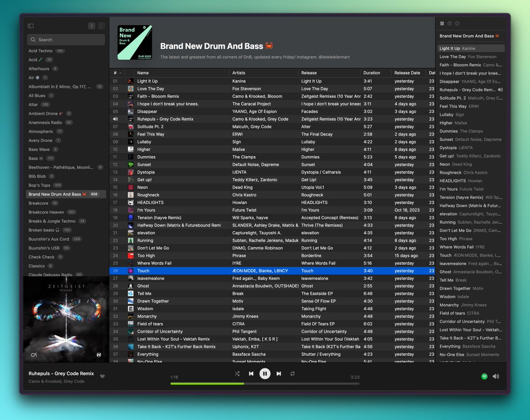Skip to the previous track

click(x=251, y=374)
